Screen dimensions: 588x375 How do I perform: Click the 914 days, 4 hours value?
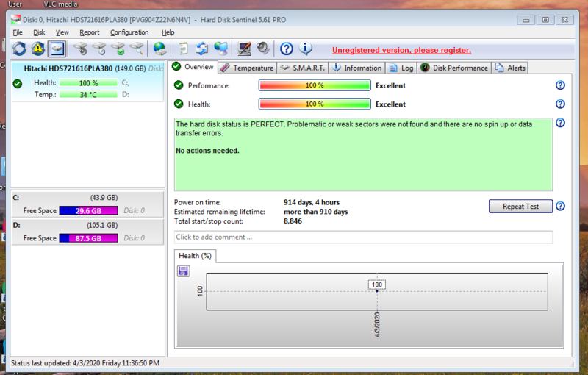(x=312, y=202)
